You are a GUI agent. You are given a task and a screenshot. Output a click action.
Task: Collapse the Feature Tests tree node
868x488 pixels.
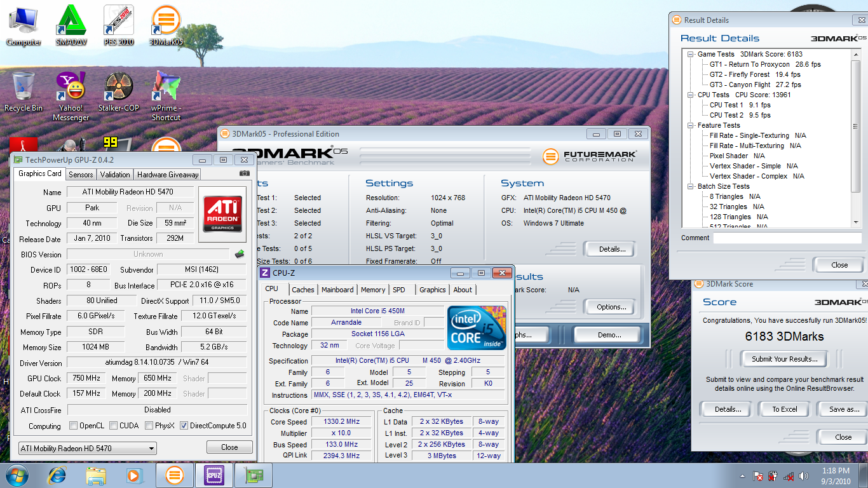click(x=691, y=125)
